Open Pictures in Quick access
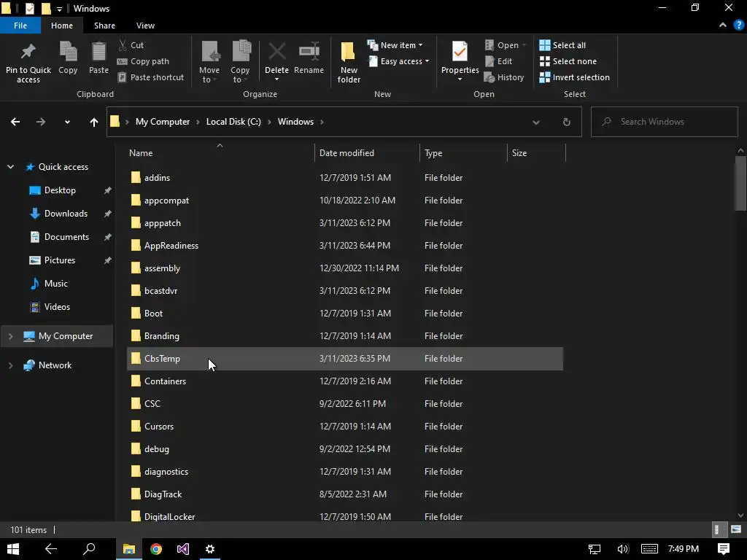This screenshot has width=747, height=560. [x=60, y=260]
